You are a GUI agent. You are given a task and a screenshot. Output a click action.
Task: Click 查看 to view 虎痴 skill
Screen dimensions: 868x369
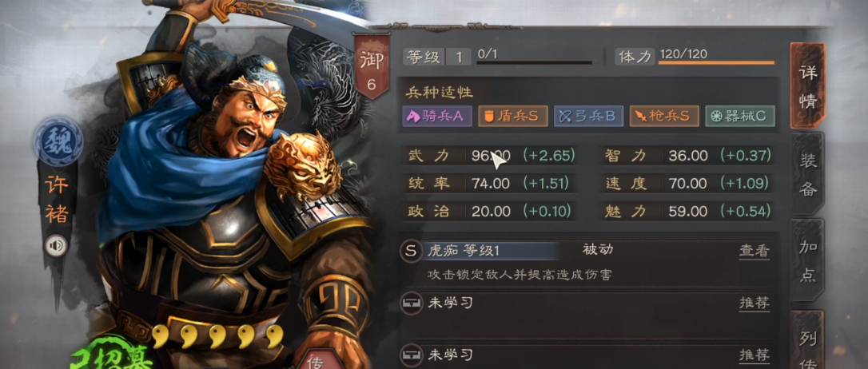click(x=754, y=251)
